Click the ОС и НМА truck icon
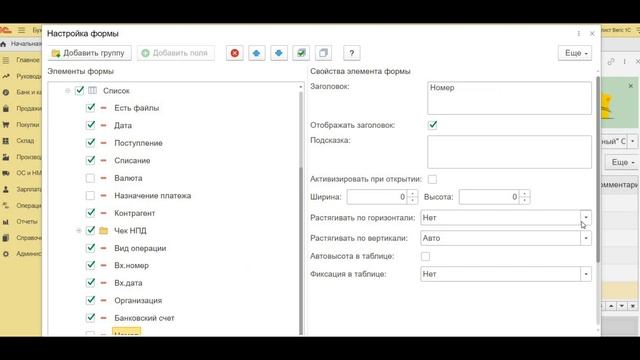The width and height of the screenshot is (640, 360). (x=6, y=173)
